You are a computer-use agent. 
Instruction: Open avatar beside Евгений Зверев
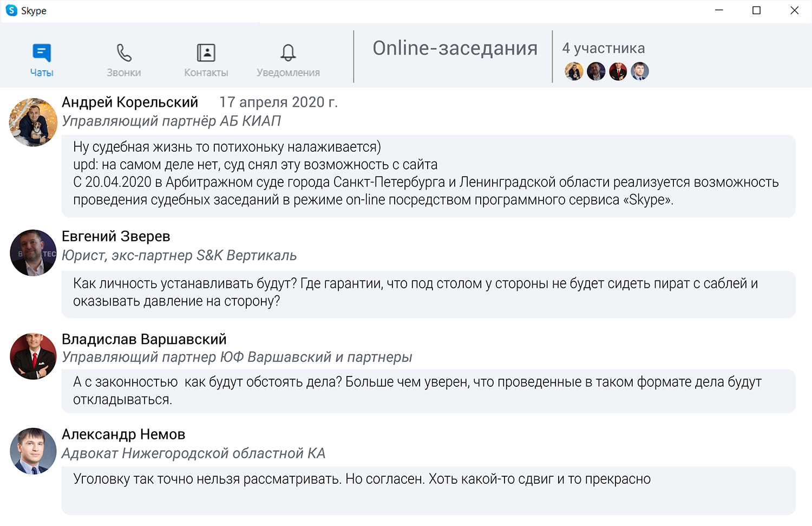(x=33, y=253)
